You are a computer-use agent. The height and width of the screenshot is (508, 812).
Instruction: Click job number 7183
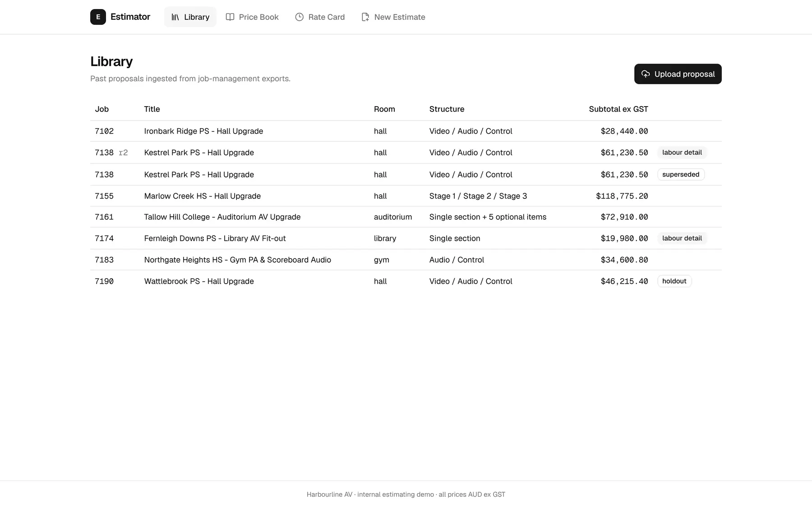pyautogui.click(x=104, y=260)
